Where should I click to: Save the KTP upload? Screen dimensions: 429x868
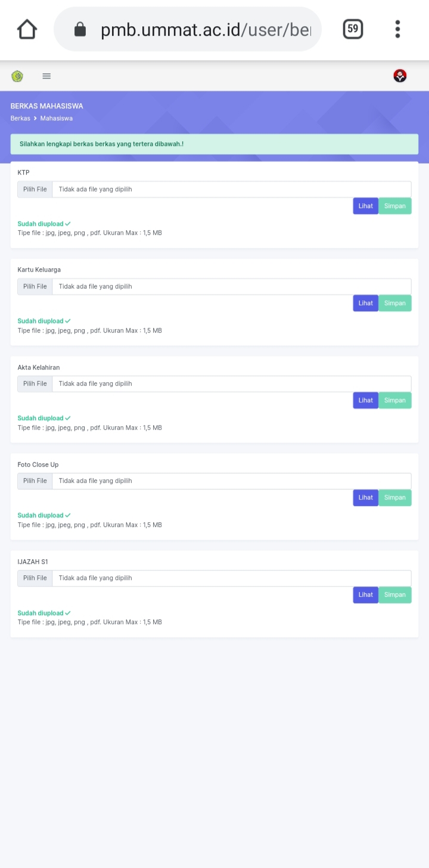394,206
